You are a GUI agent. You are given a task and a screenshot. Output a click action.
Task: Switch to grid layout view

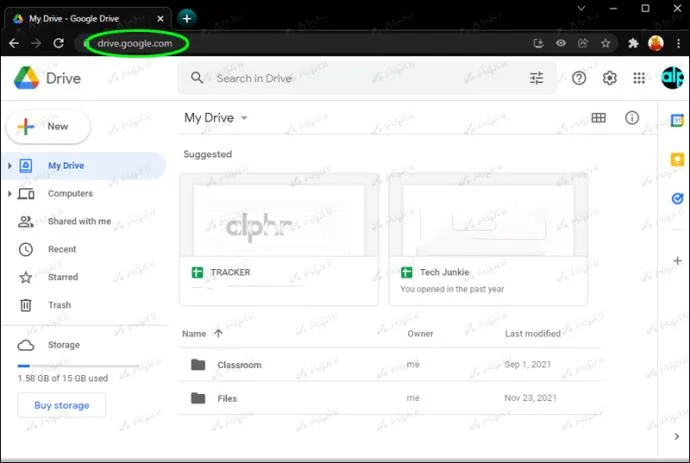pos(598,118)
